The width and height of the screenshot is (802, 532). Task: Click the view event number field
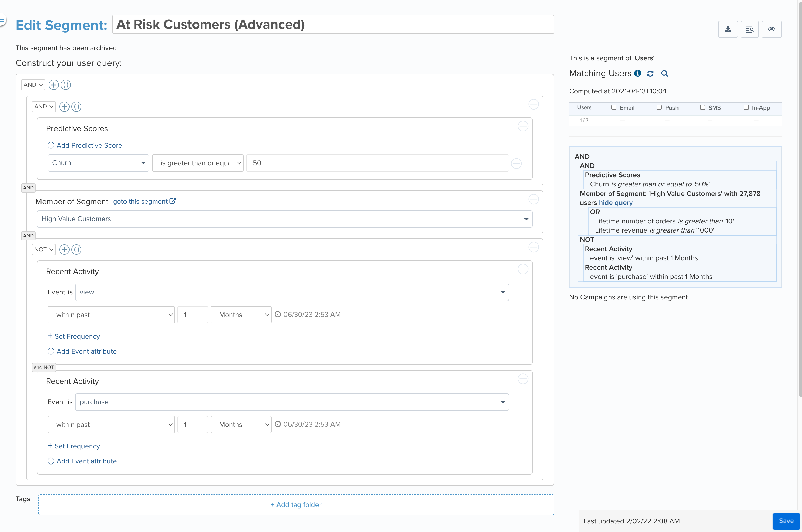click(x=193, y=315)
